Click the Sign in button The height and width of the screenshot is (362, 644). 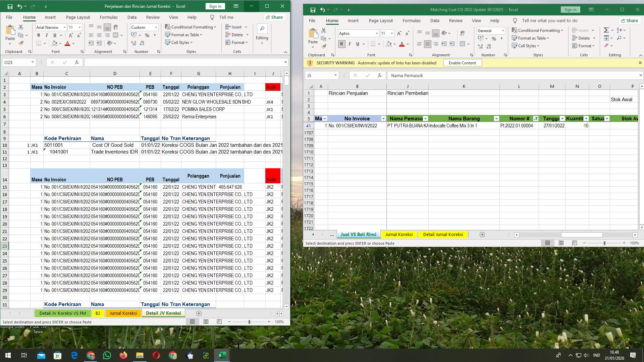[x=215, y=6]
